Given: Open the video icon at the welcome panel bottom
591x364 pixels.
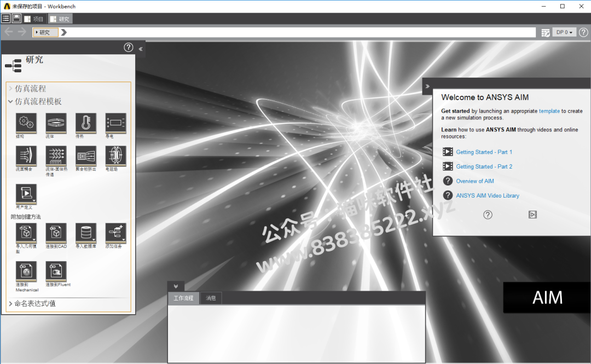Looking at the screenshot, I should [x=532, y=215].
